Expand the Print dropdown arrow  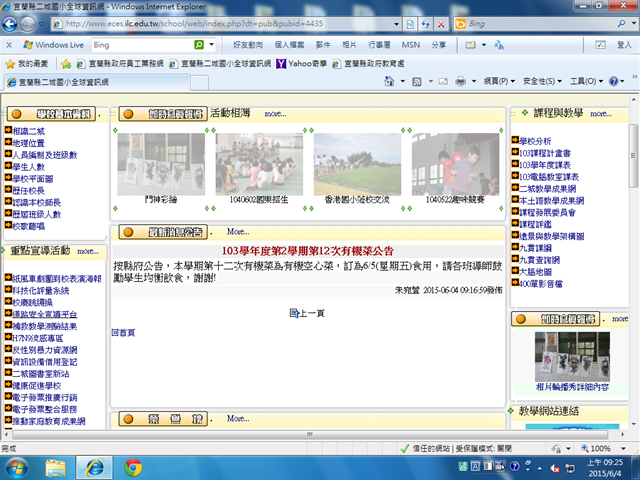(x=474, y=81)
